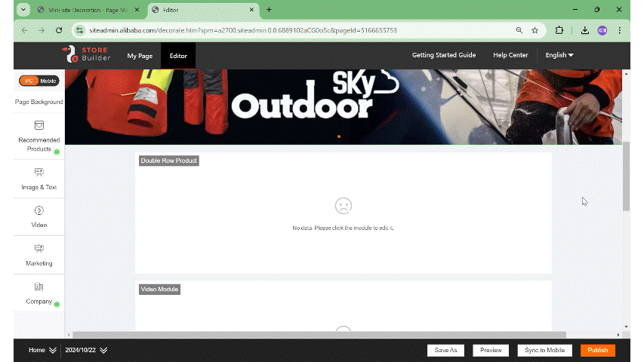Open the Company module icon

pyautogui.click(x=39, y=287)
